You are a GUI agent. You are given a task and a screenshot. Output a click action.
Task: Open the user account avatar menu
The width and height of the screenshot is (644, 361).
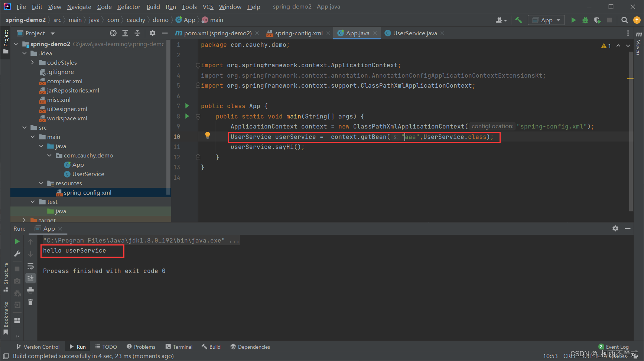501,20
